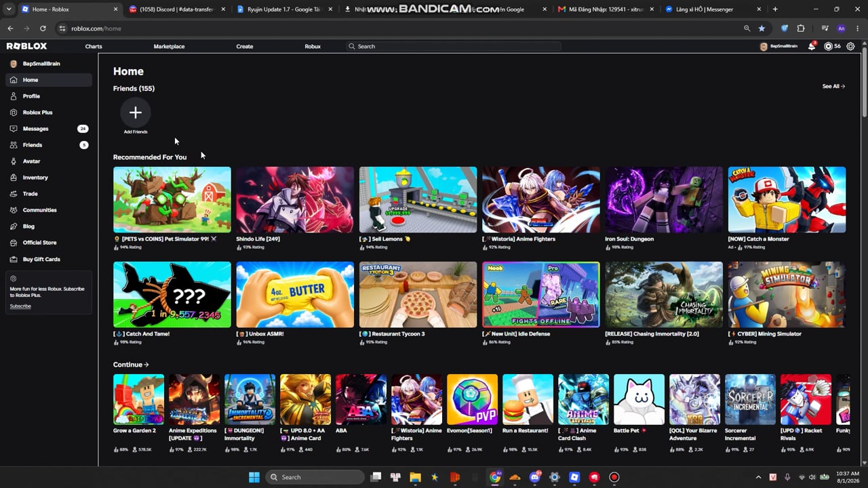
Task: Open the Chrome profile avatar button
Action: coord(842,28)
